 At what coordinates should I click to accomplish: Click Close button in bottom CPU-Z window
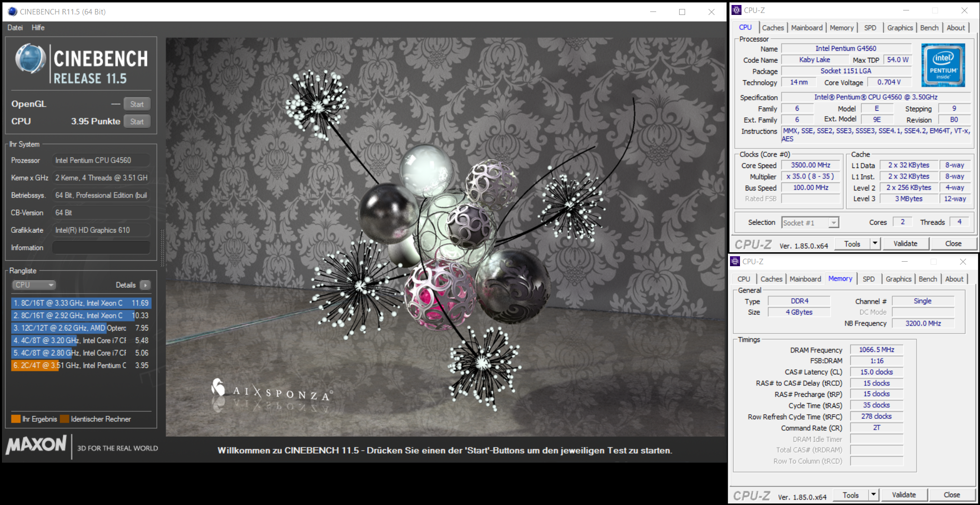(x=952, y=495)
